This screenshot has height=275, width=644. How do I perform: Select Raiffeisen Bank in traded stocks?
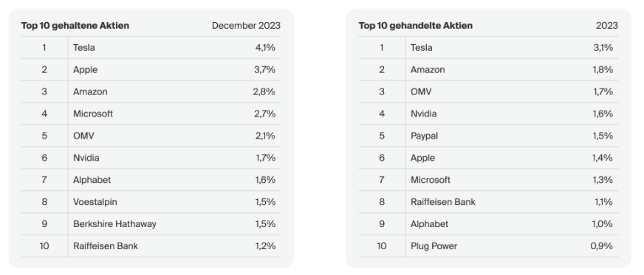point(443,202)
